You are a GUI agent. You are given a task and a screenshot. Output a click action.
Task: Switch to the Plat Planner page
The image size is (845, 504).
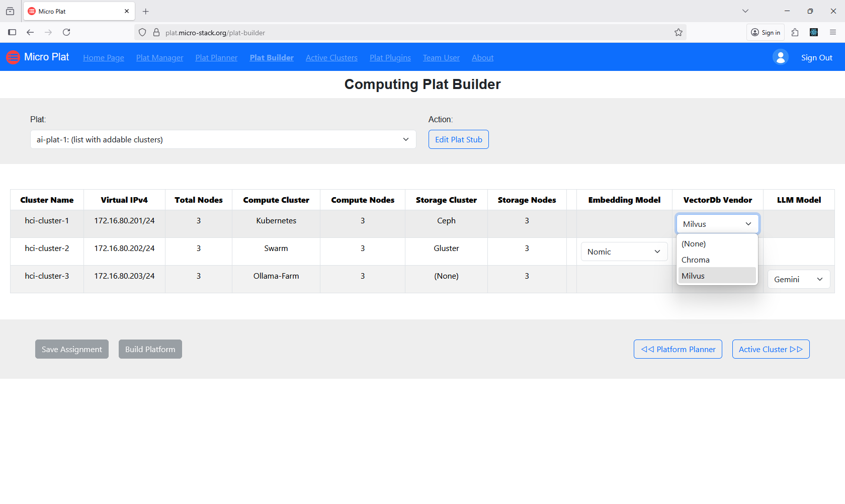click(x=216, y=57)
